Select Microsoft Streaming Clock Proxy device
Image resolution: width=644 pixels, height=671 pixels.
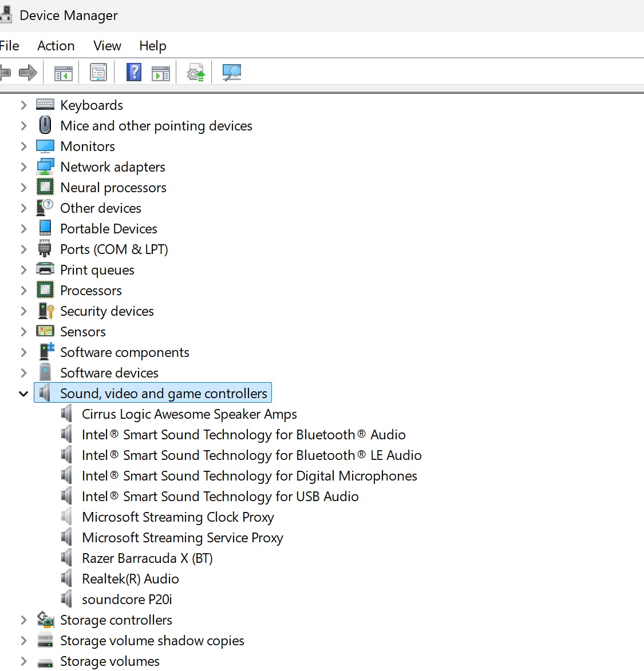177,517
